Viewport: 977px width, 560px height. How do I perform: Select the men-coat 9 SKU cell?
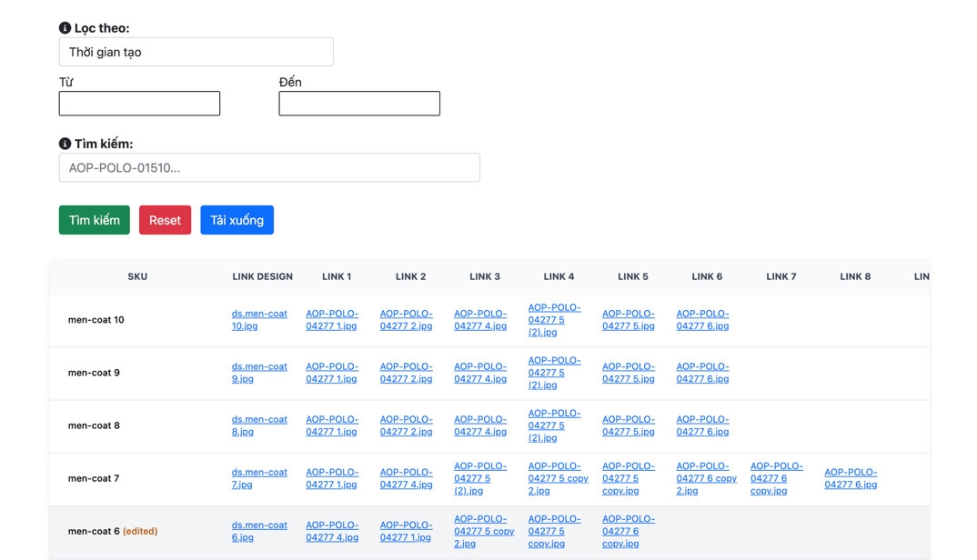click(x=94, y=373)
